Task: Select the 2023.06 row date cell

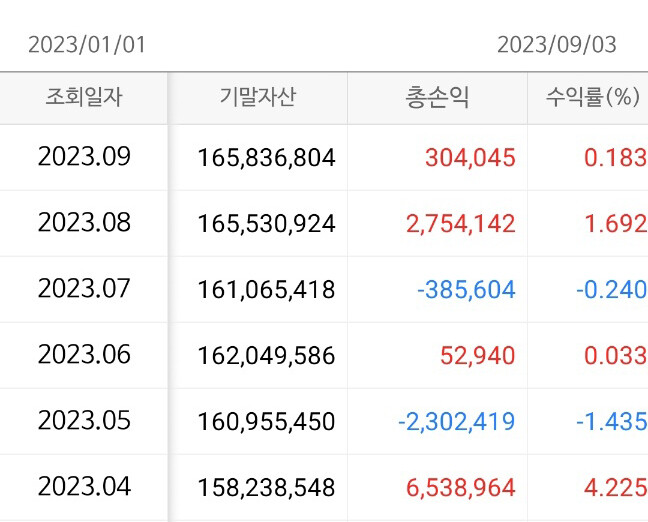Action: tap(84, 355)
